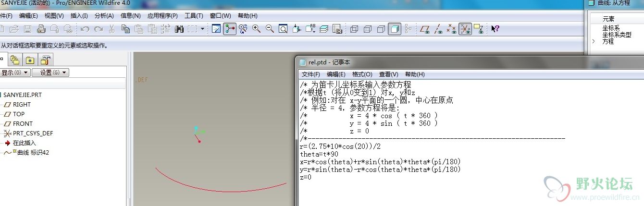Open 信息(N) menu in Pro/ENGINEER

[x=130, y=16]
